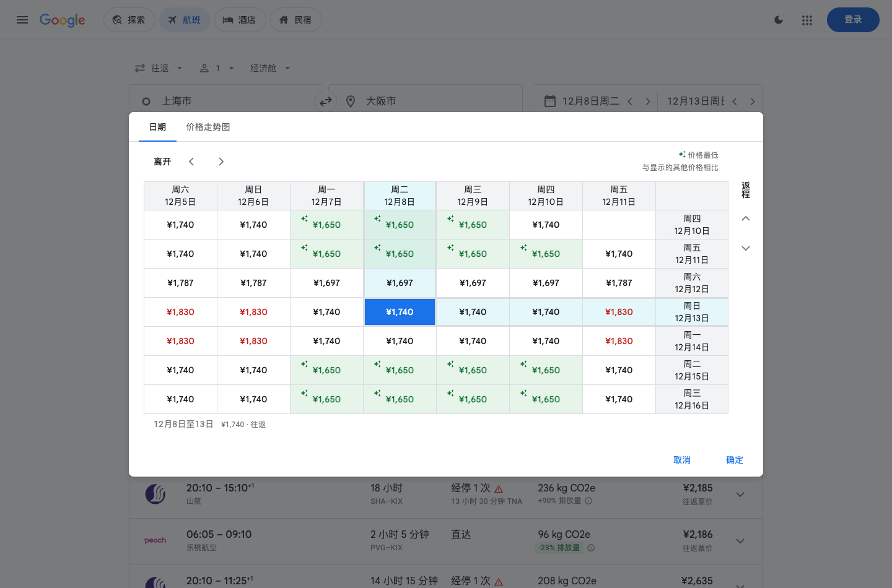Screen dimensions: 892x588
Task: Click 确定 to confirm dates
Action: tap(735, 460)
